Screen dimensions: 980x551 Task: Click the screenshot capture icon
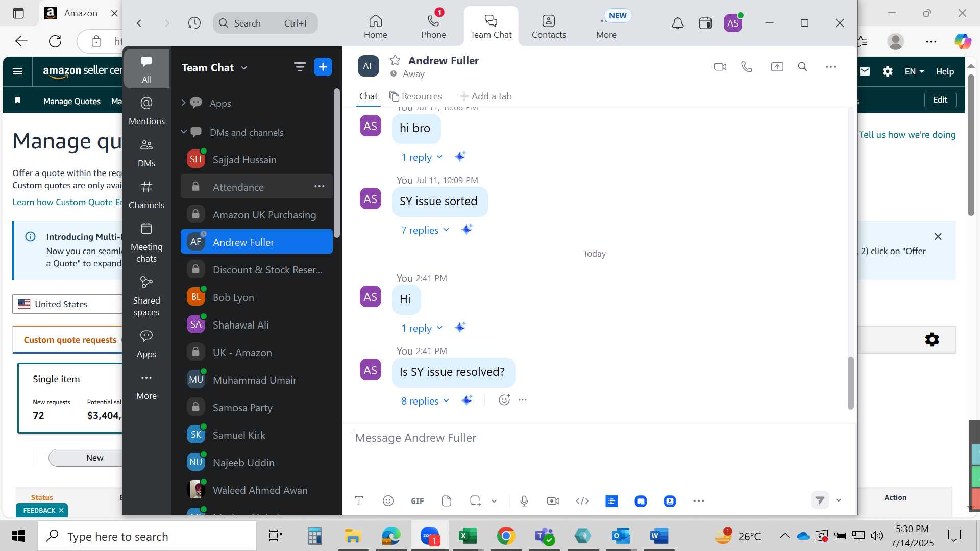[x=475, y=501]
